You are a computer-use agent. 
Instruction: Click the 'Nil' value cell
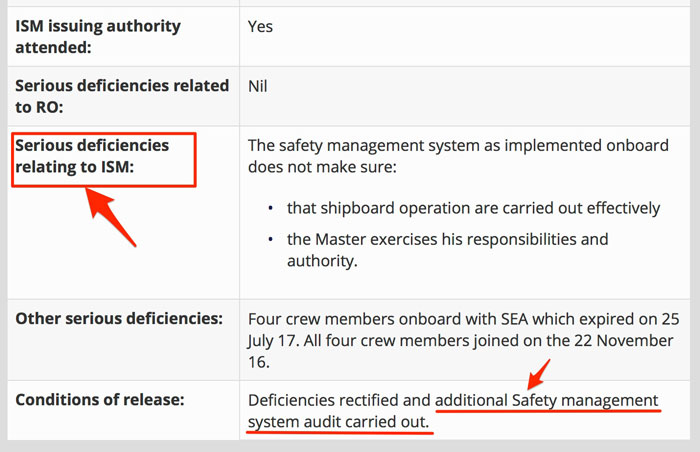click(x=258, y=87)
